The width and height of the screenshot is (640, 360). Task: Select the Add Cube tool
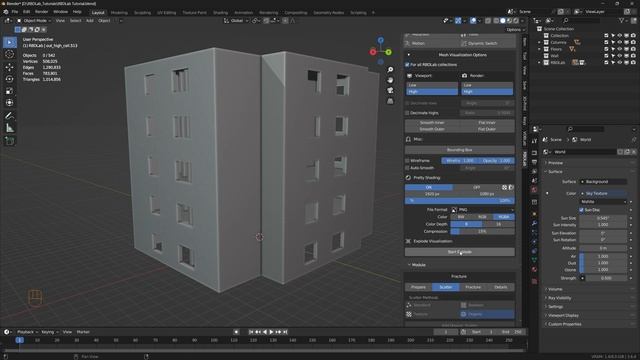[10, 141]
